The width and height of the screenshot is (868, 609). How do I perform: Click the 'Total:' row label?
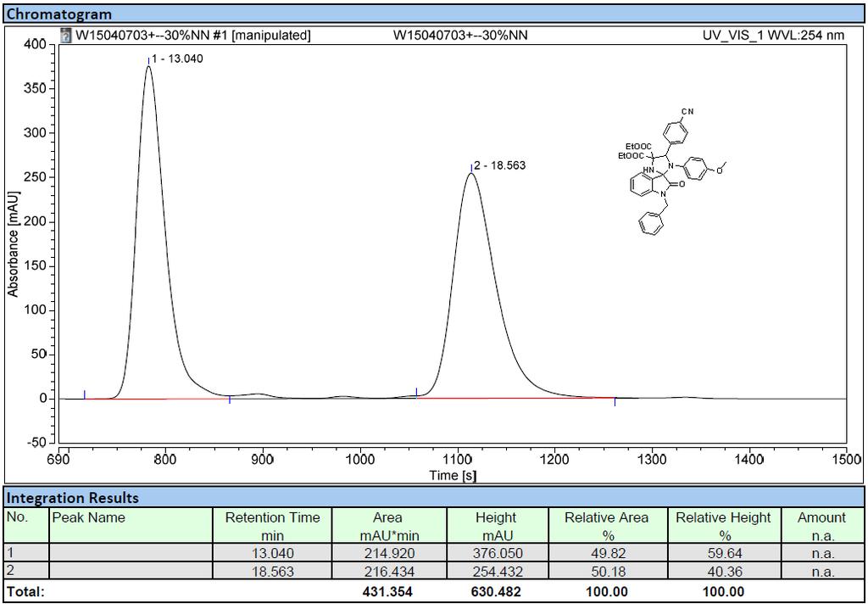25,591
